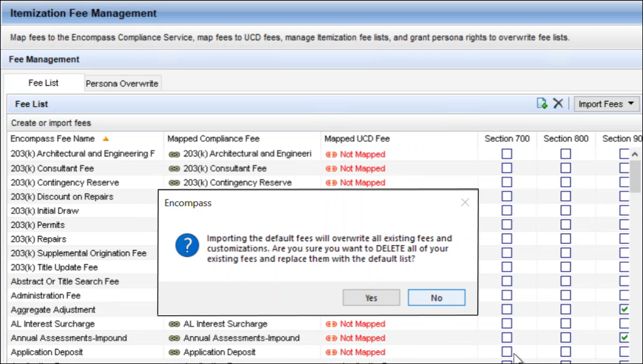This screenshot has height=364, width=643.
Task: Click the red unlinked icon in AL Interest Surcharge row
Action: (331, 324)
